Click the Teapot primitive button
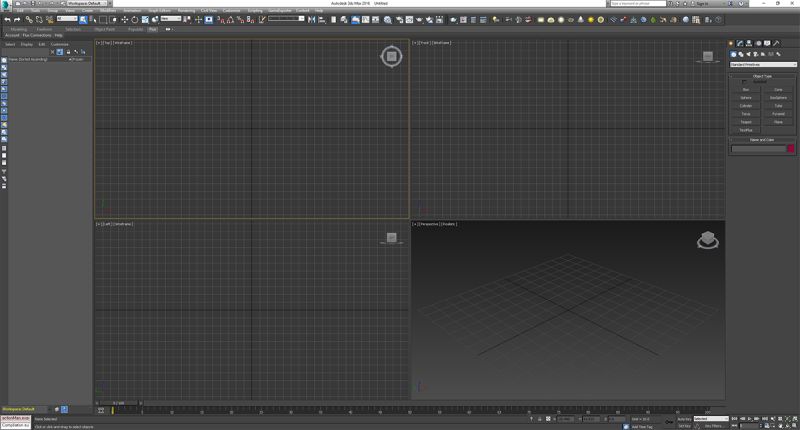 pyautogui.click(x=746, y=122)
